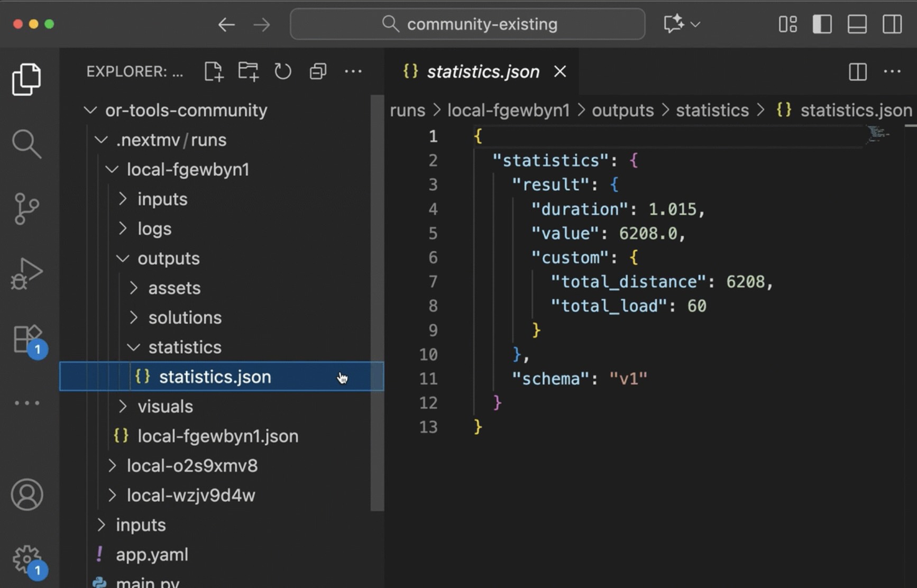This screenshot has width=917, height=588.
Task: Close the statistics.json tab
Action: point(560,71)
